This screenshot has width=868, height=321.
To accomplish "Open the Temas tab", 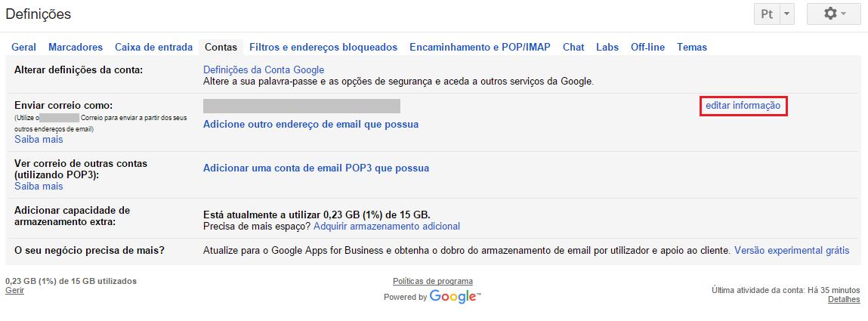I will pyautogui.click(x=692, y=47).
